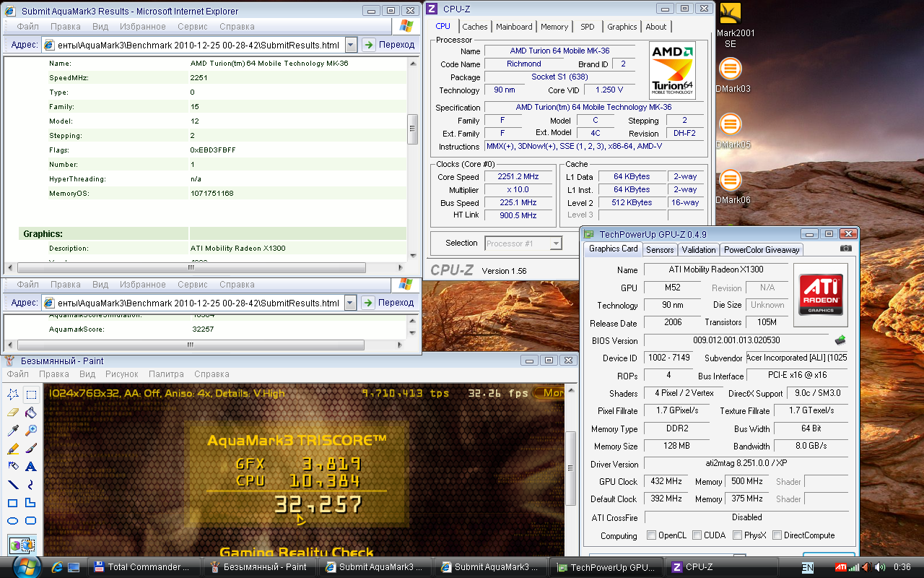This screenshot has width=924, height=578.
Task: Choose the Pencil tool in Paint
Action: click(x=13, y=448)
